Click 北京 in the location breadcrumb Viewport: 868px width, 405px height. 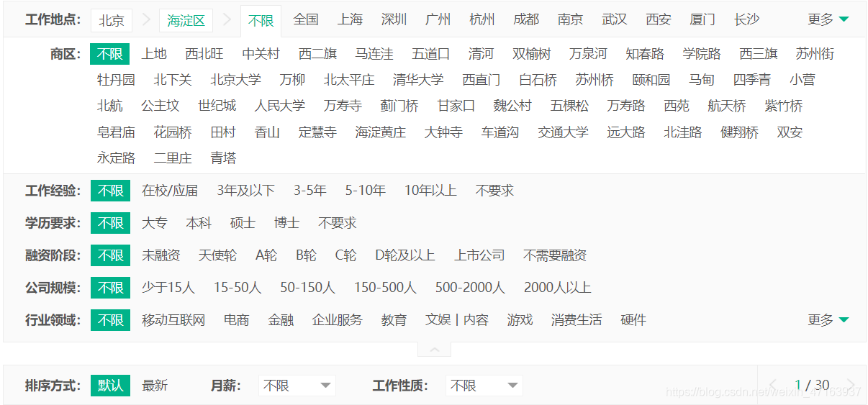(111, 21)
